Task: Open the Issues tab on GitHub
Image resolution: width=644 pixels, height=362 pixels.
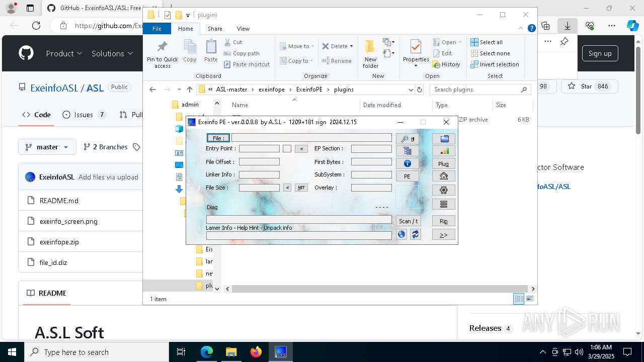Action: click(84, 115)
